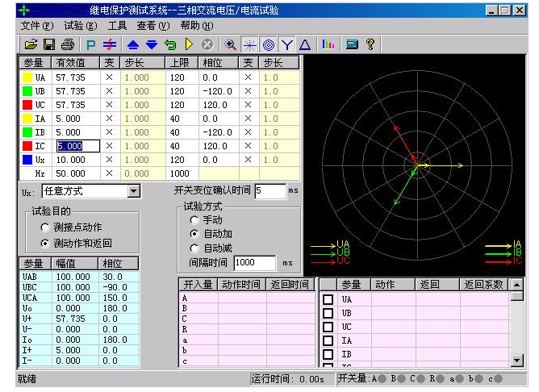Click the blue up-arrow increase icon

(x=134, y=44)
